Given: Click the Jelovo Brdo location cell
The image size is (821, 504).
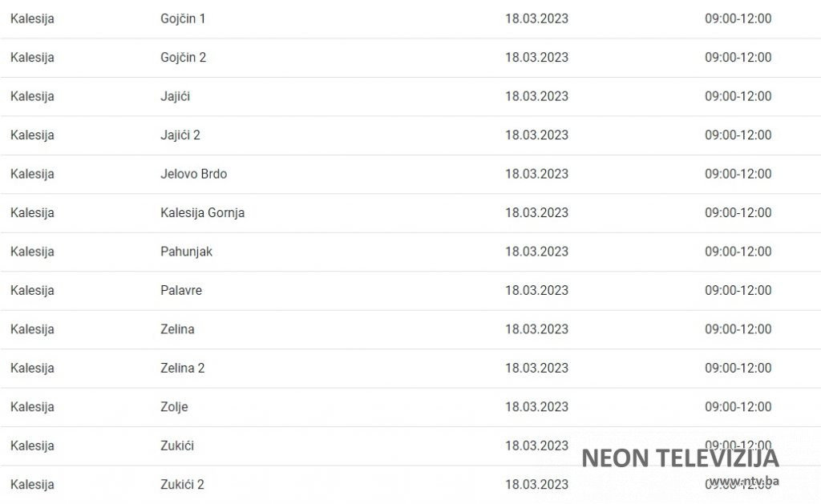Looking at the screenshot, I should pos(193,174).
